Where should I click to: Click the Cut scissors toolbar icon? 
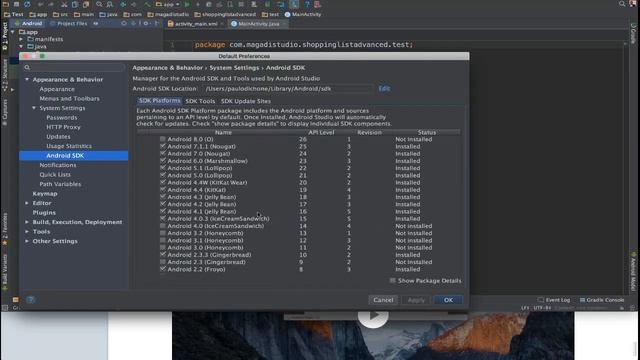coord(64,4)
